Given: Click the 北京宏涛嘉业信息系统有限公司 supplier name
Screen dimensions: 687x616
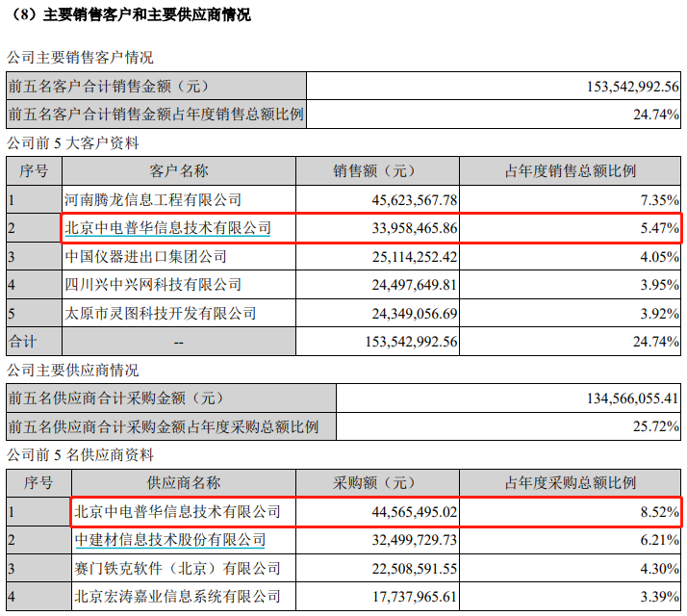Looking at the screenshot, I should pyautogui.click(x=177, y=598).
